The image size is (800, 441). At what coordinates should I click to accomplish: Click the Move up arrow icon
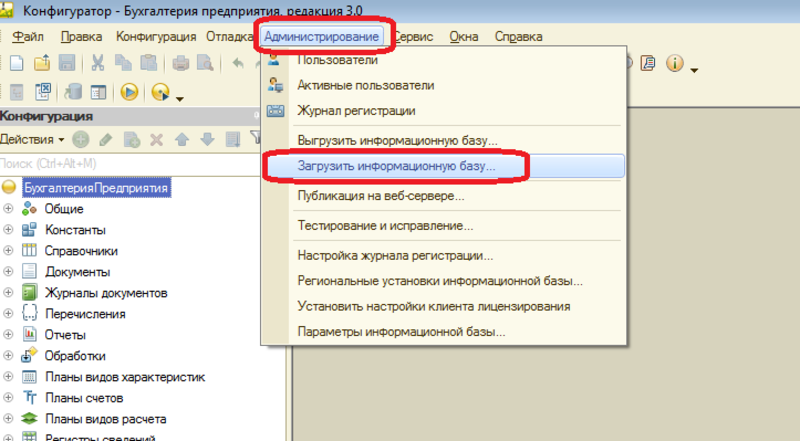coord(182,139)
